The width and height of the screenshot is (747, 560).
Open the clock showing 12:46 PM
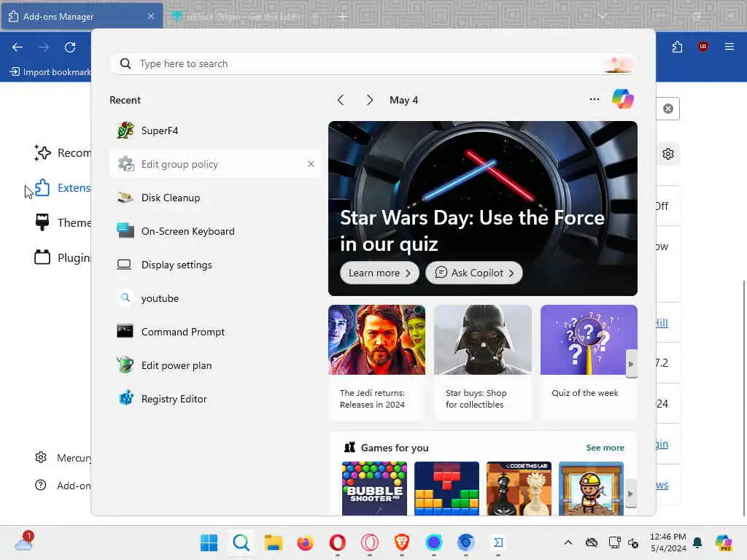point(668,542)
